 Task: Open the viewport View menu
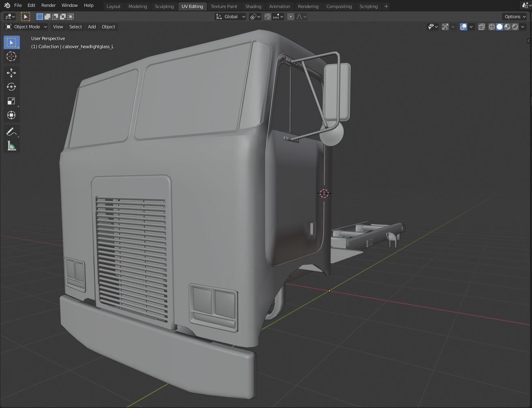click(58, 27)
